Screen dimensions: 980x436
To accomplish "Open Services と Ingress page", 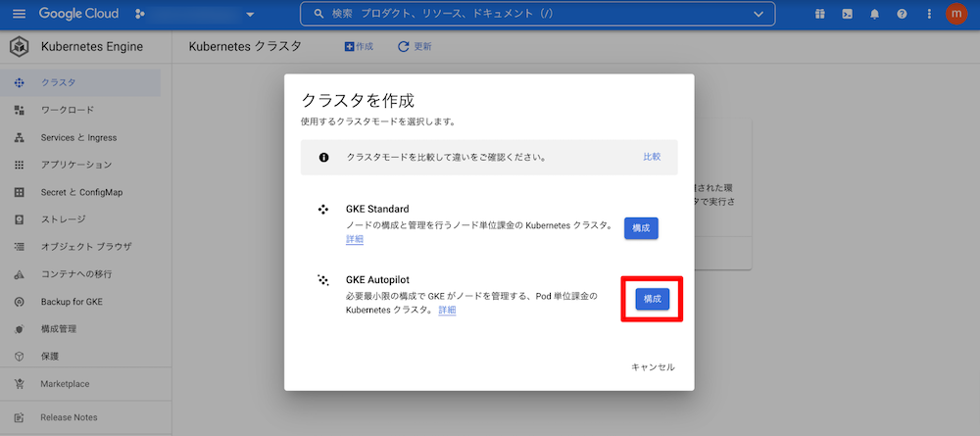I will click(80, 137).
